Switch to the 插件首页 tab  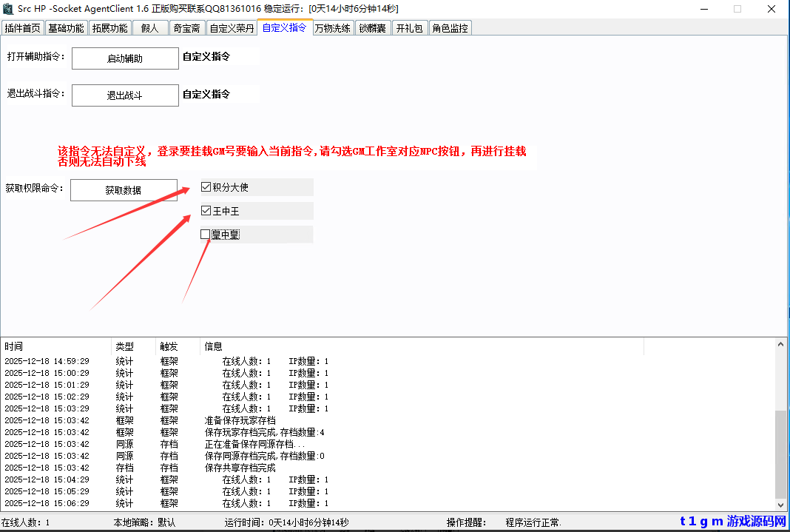pos(22,27)
